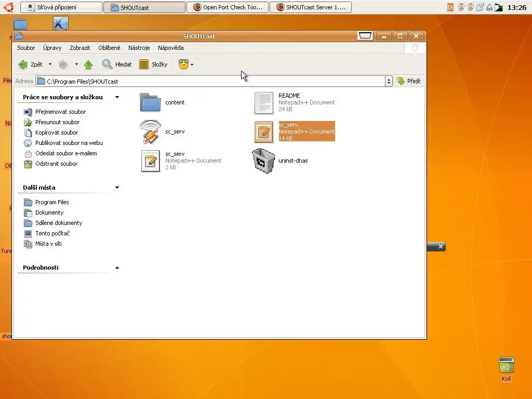This screenshot has width=532, height=399.
Task: Open the Zpět history dropdown arrow
Action: pos(50,64)
